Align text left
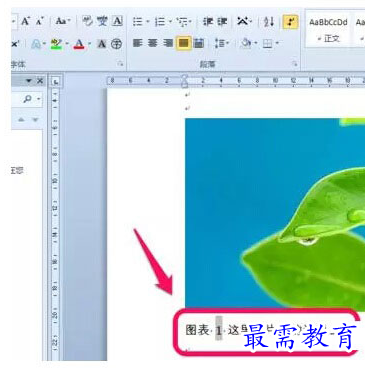Image resolution: width=365 pixels, height=368 pixels. (138, 43)
